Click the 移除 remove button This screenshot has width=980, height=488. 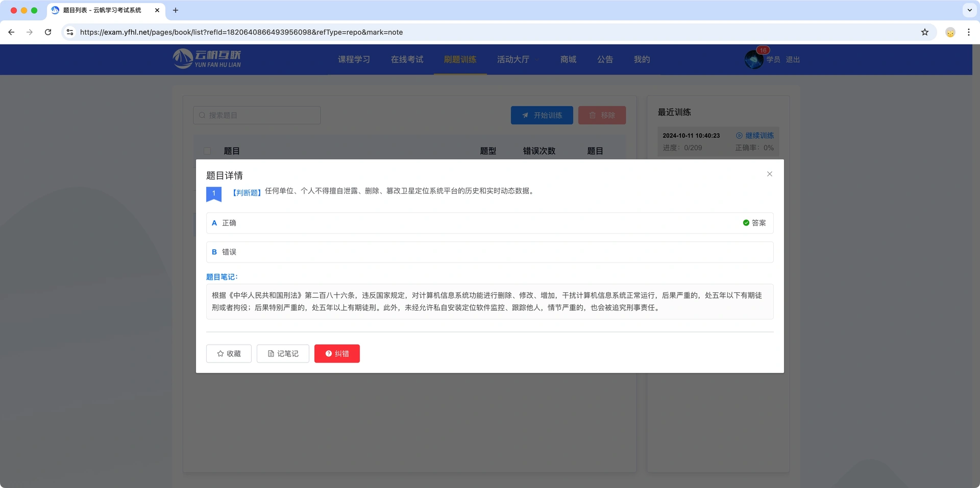click(602, 115)
